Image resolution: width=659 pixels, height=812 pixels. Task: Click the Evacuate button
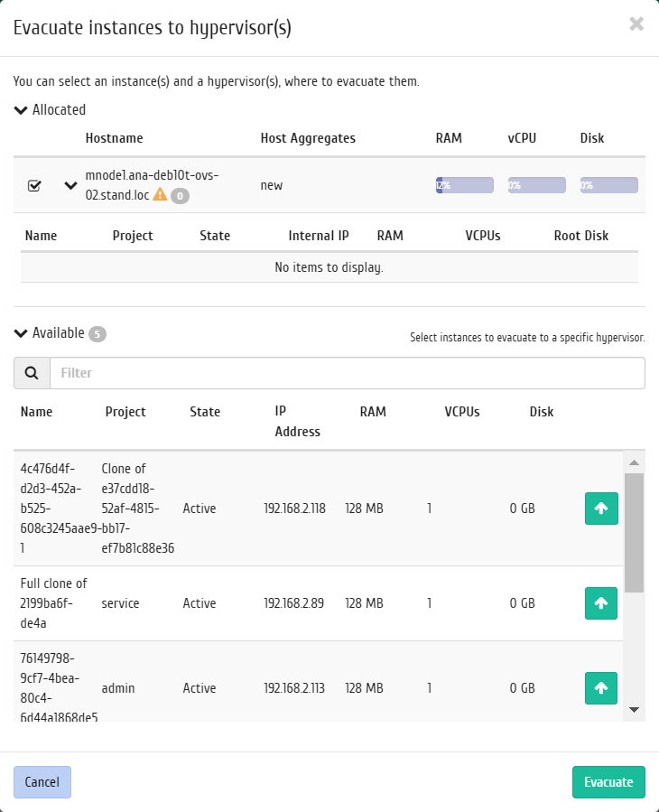[608, 782]
